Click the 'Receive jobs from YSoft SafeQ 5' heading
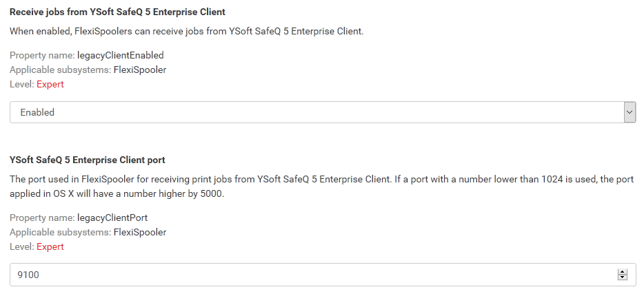Viewport: 644px width, 296px height. click(x=117, y=12)
